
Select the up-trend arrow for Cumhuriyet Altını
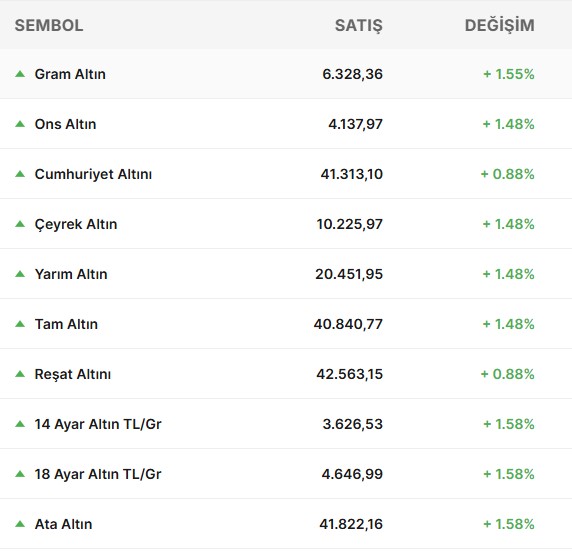coord(20,174)
